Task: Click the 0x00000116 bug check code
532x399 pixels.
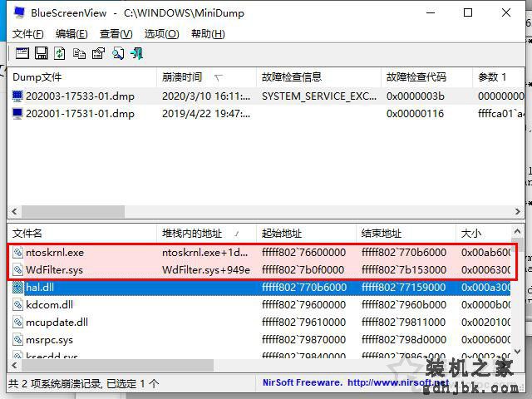Action: point(416,113)
